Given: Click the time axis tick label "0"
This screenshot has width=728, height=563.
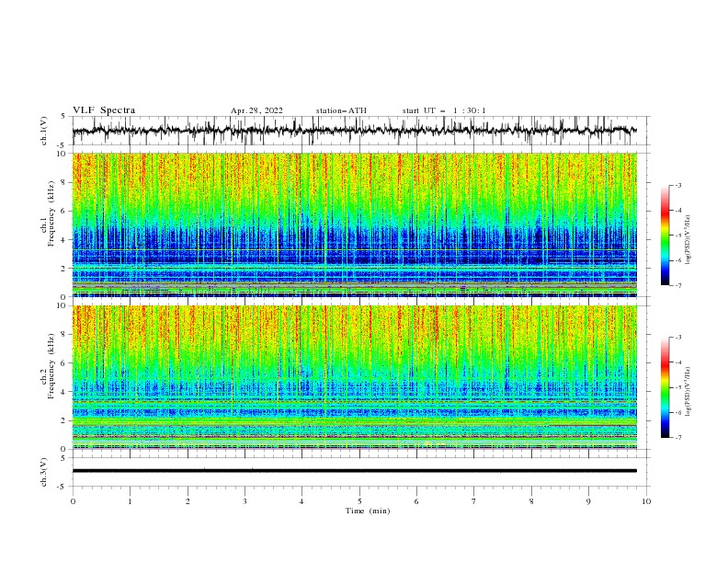Looking at the screenshot, I should point(73,501).
